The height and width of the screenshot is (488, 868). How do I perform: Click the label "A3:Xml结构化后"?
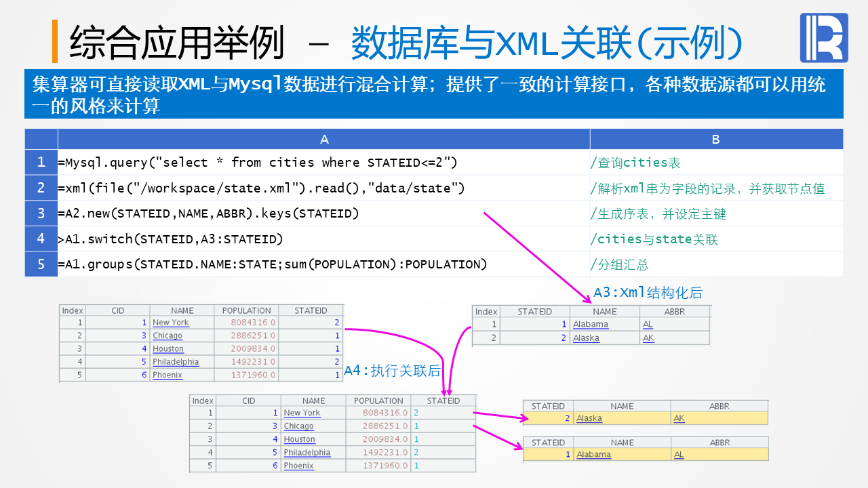[x=648, y=293]
